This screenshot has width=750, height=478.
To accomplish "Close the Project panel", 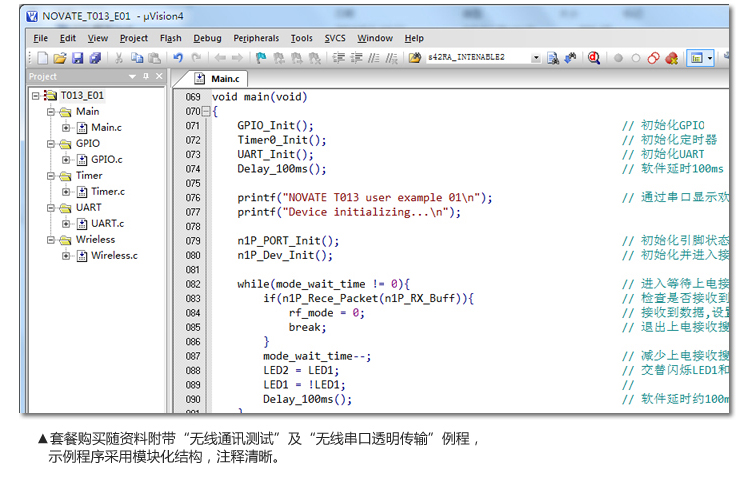I will [159, 76].
